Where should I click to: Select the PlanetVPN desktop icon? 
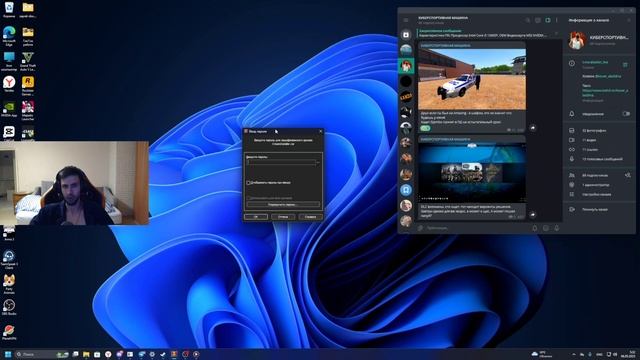[x=9, y=333]
